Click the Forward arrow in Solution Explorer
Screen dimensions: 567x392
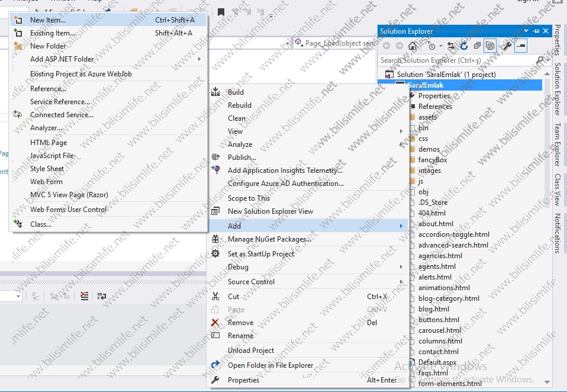click(400, 46)
